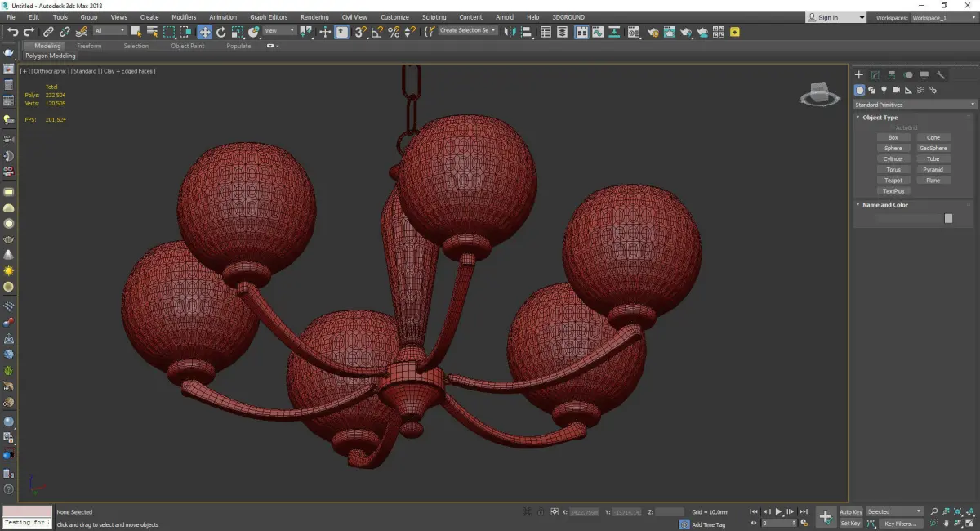Select the Cameras category icon

(x=896, y=90)
